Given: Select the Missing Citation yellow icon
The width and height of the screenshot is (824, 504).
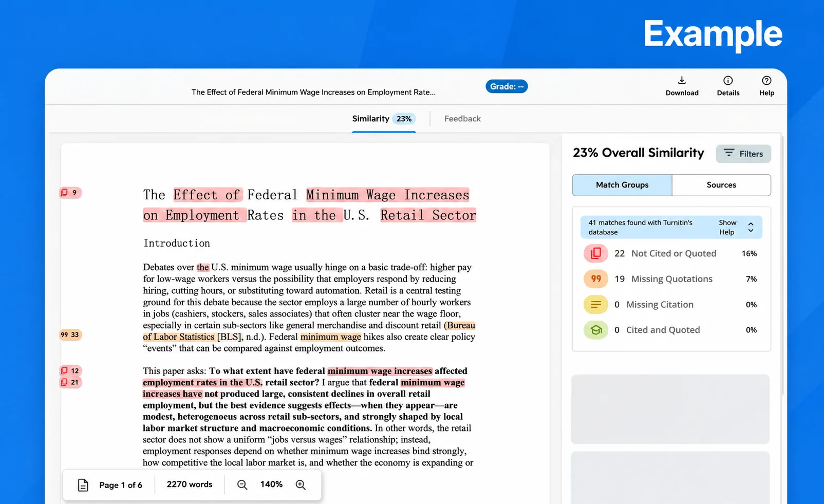Looking at the screenshot, I should [596, 305].
